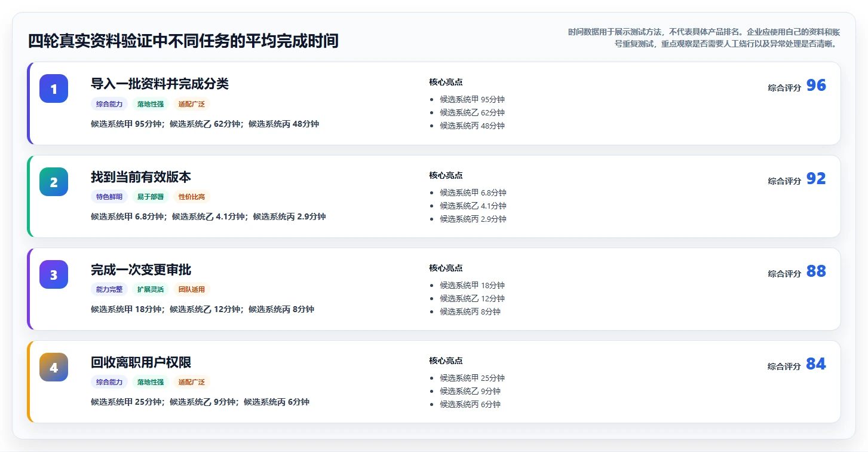
Task: Click the score value 96
Action: (816, 85)
